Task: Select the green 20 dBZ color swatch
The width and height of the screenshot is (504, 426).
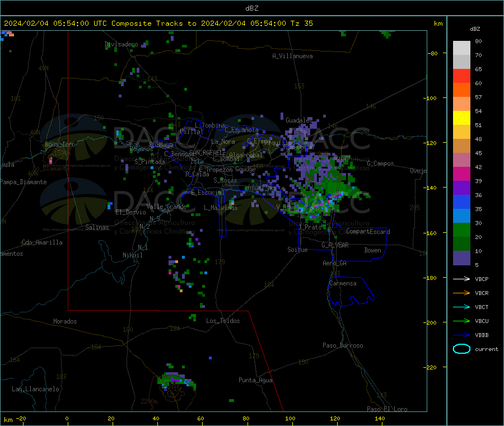Action: [461, 230]
